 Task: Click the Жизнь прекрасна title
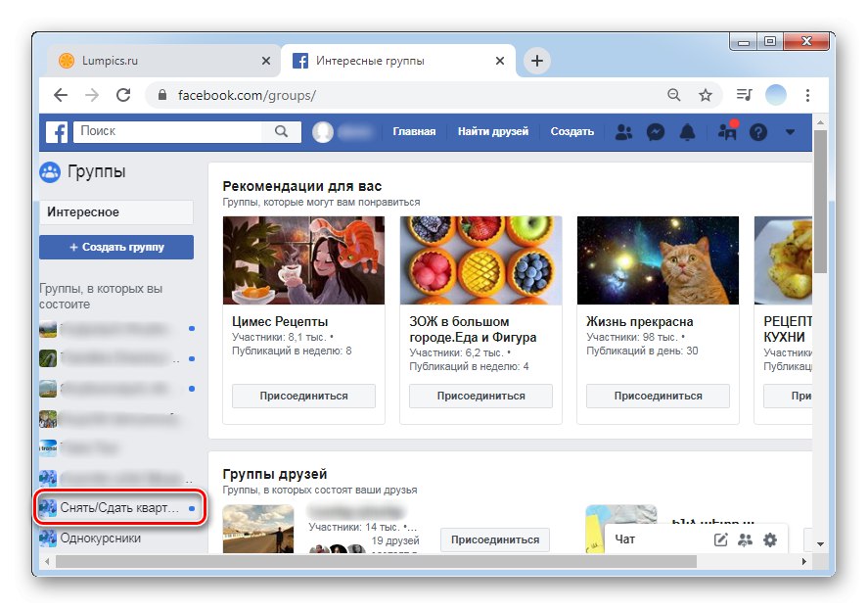639,322
